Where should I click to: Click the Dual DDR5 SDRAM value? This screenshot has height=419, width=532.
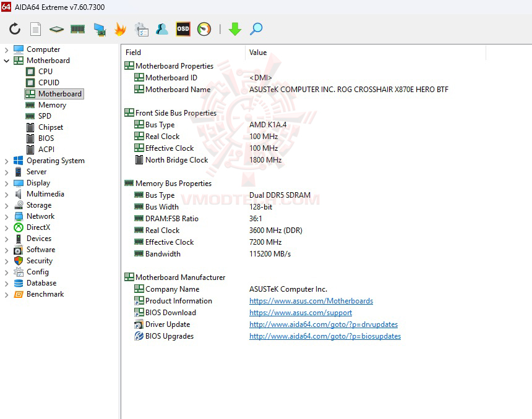pyautogui.click(x=280, y=195)
